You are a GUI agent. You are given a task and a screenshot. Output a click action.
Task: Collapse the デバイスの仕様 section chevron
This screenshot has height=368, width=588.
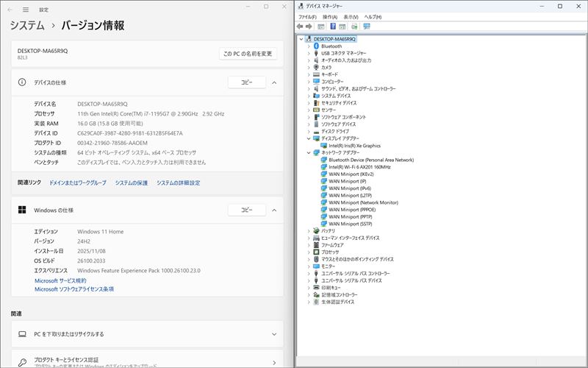point(274,82)
